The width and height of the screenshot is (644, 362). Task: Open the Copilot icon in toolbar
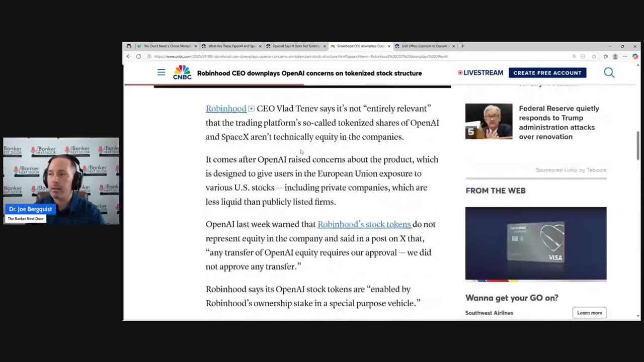635,56
